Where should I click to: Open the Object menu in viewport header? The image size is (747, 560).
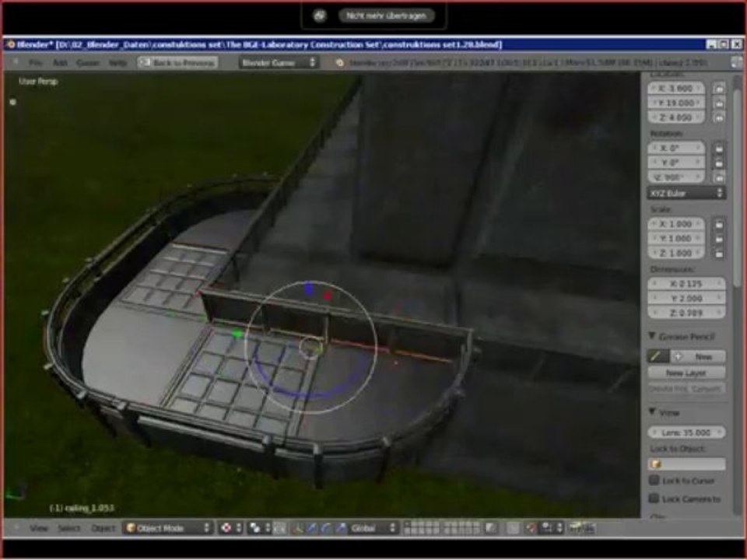(103, 528)
